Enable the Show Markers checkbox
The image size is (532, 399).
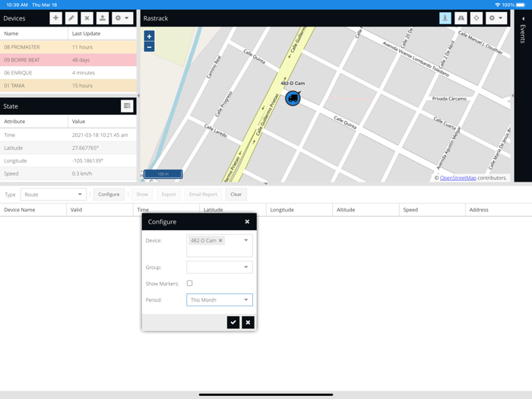tap(190, 283)
